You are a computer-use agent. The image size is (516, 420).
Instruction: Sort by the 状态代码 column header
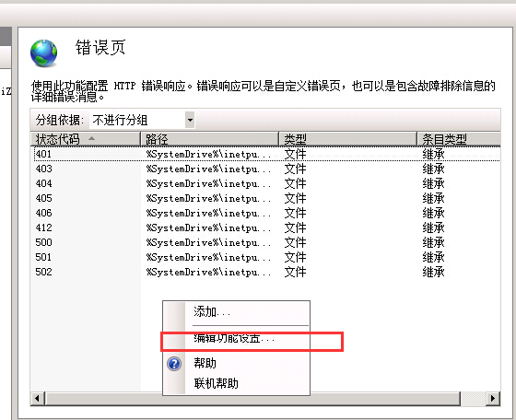pyautogui.click(x=86, y=139)
